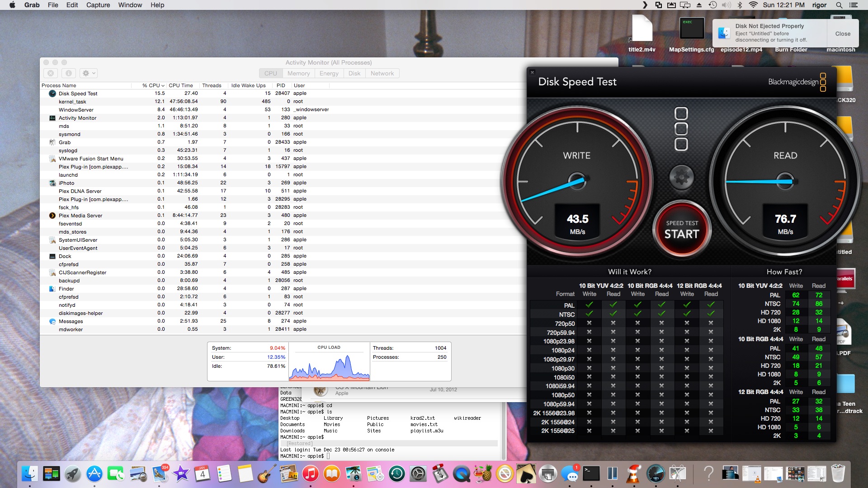Open Terminal icon in Dock
868x488 pixels.
pyautogui.click(x=591, y=474)
